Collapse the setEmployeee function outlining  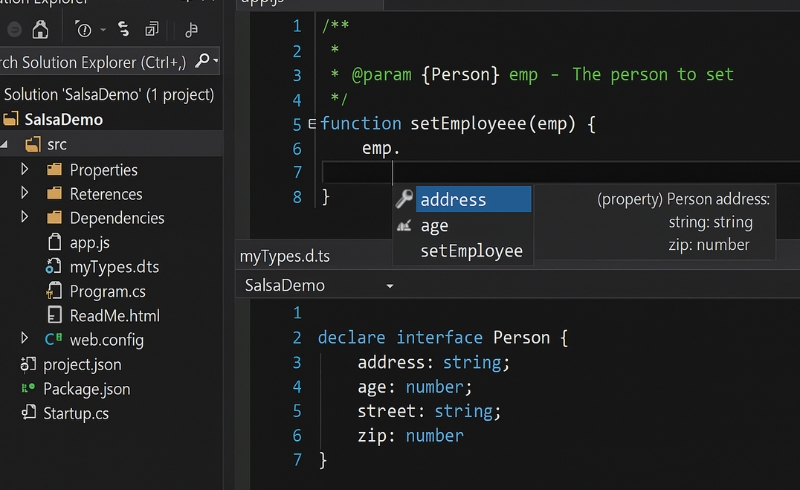tap(312, 124)
